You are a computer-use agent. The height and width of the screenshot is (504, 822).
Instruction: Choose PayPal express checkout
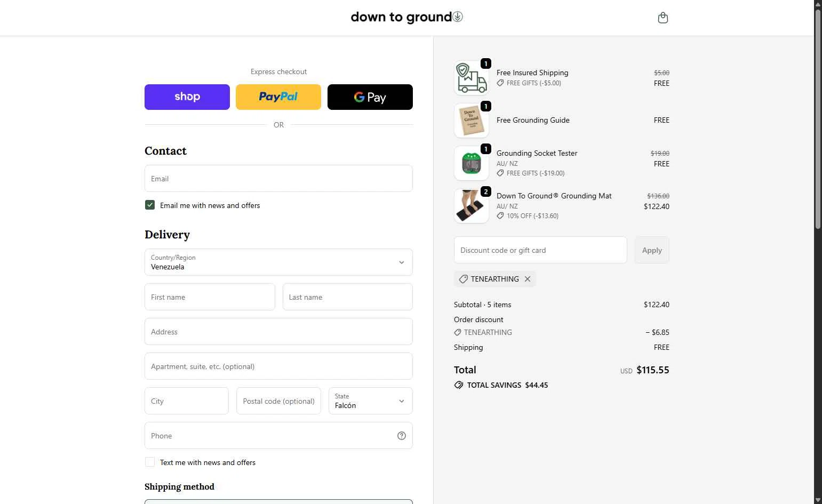[278, 97]
